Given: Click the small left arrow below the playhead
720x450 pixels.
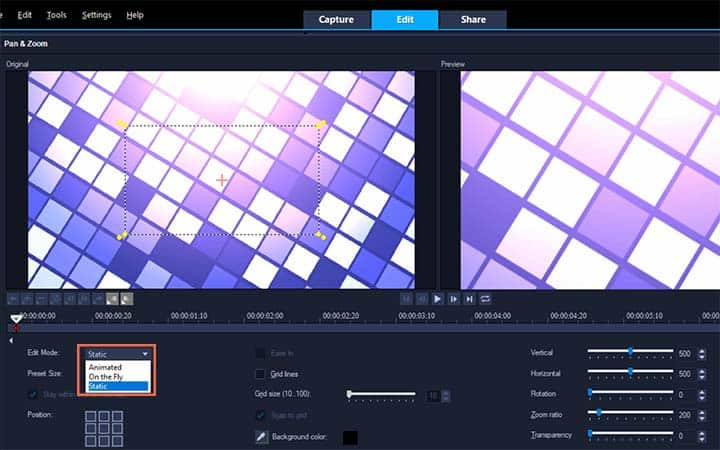Looking at the screenshot, I should 11,340.
